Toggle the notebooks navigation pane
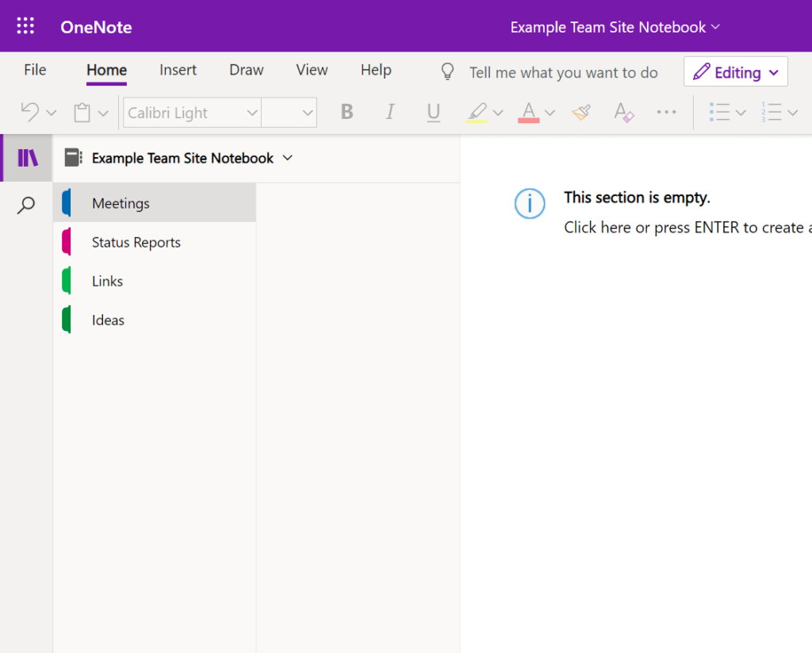Image resolution: width=812 pixels, height=653 pixels. coord(28,158)
